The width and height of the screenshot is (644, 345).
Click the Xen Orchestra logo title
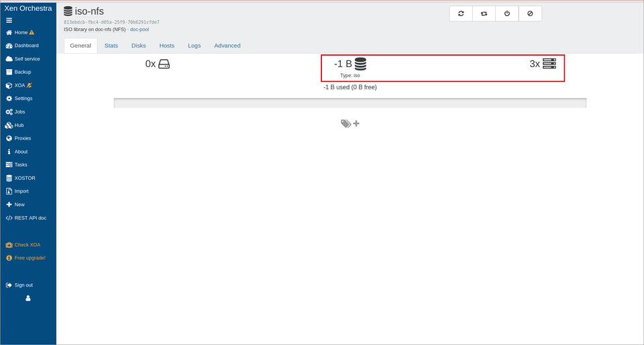(28, 8)
